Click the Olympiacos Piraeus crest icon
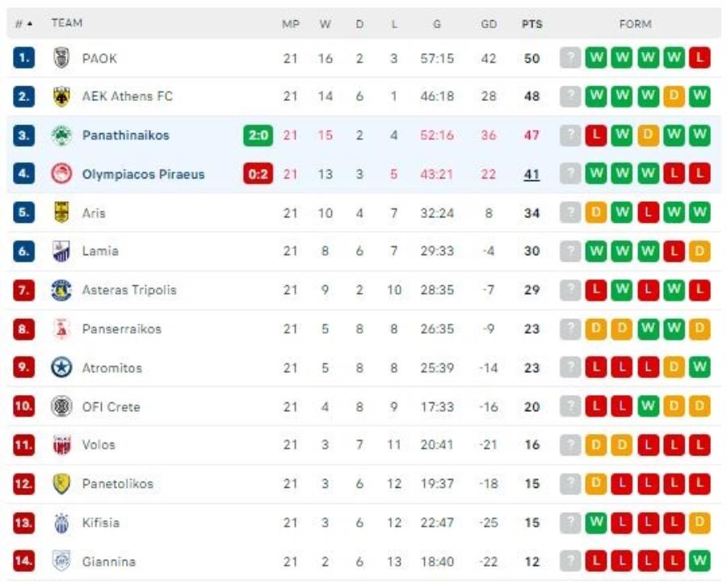Screen dimensions: 727x588 coord(61,174)
